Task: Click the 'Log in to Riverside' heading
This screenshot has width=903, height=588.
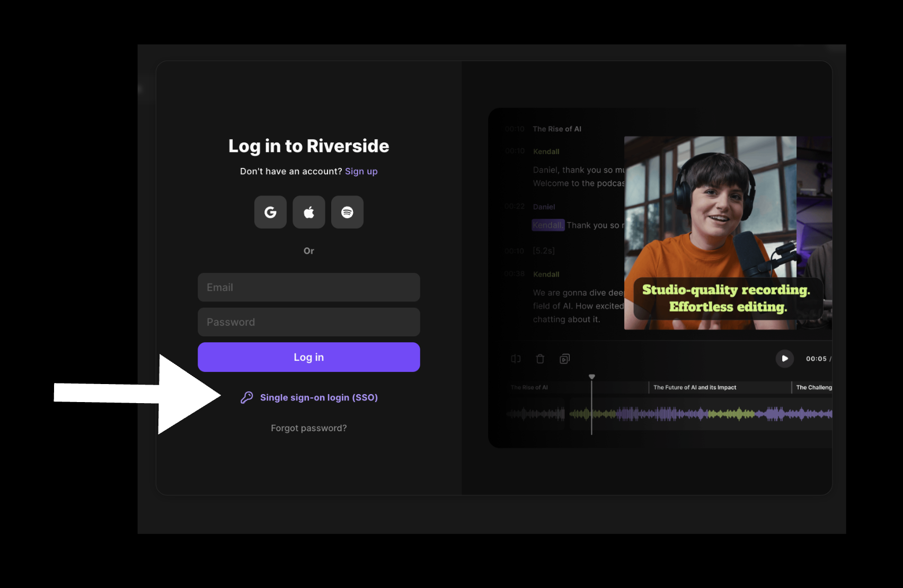Action: point(309,146)
